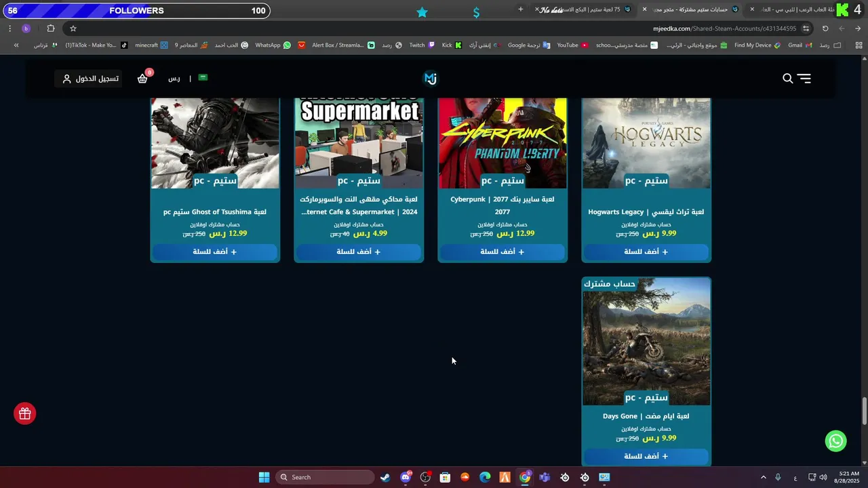This screenshot has height=488, width=868.
Task: Bookmark this page with star icon
Action: 73,28
